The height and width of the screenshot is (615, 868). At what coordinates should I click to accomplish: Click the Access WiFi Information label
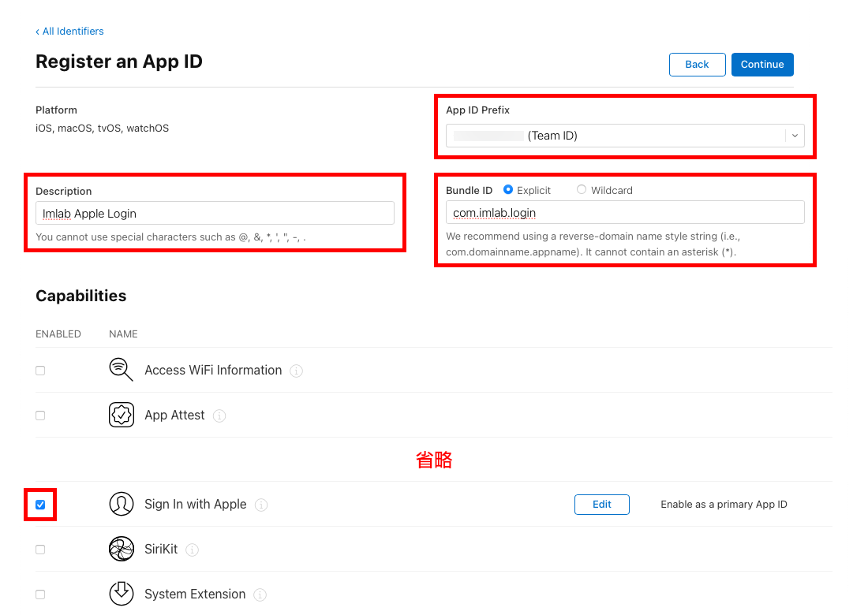point(213,370)
